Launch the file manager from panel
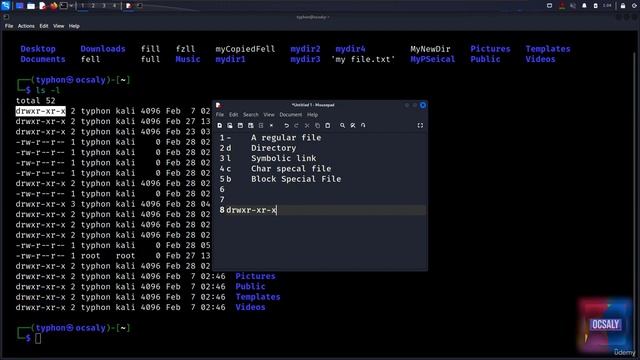640x360 pixels. point(31,6)
